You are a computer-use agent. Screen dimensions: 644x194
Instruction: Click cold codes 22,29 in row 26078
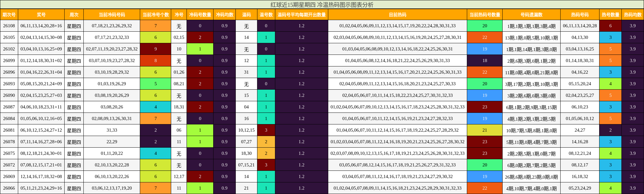pos(112,142)
